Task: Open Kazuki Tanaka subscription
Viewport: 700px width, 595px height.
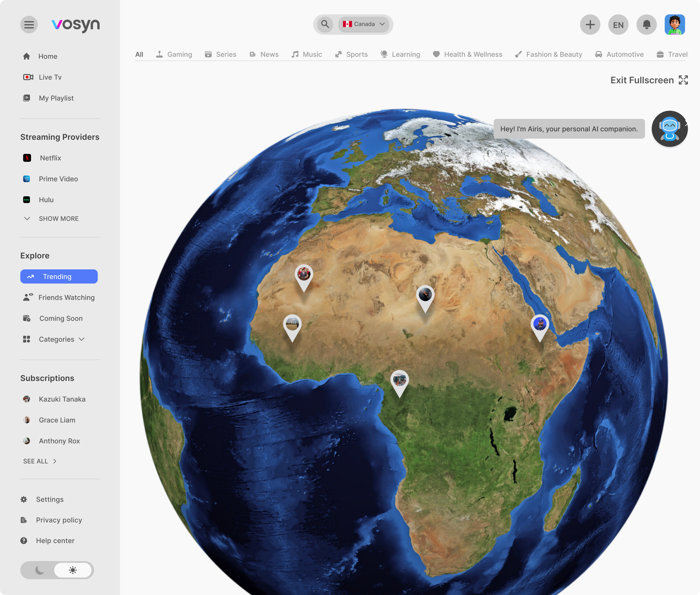Action: coord(62,399)
